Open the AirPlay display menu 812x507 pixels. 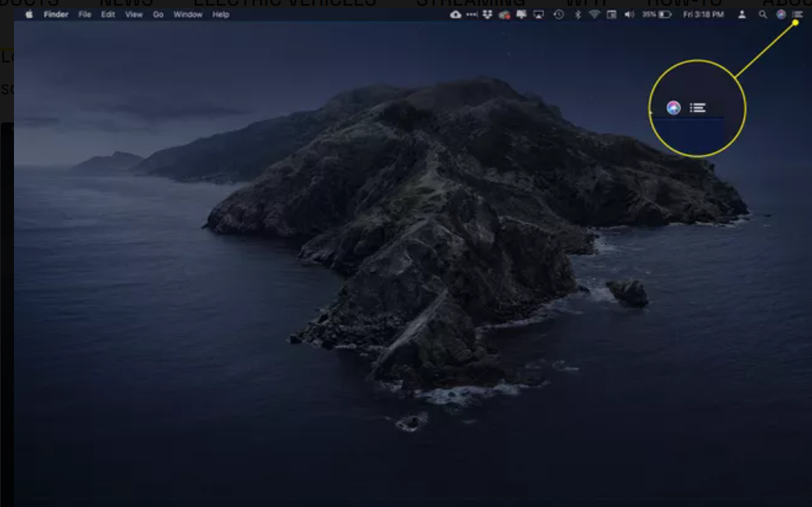click(x=538, y=15)
